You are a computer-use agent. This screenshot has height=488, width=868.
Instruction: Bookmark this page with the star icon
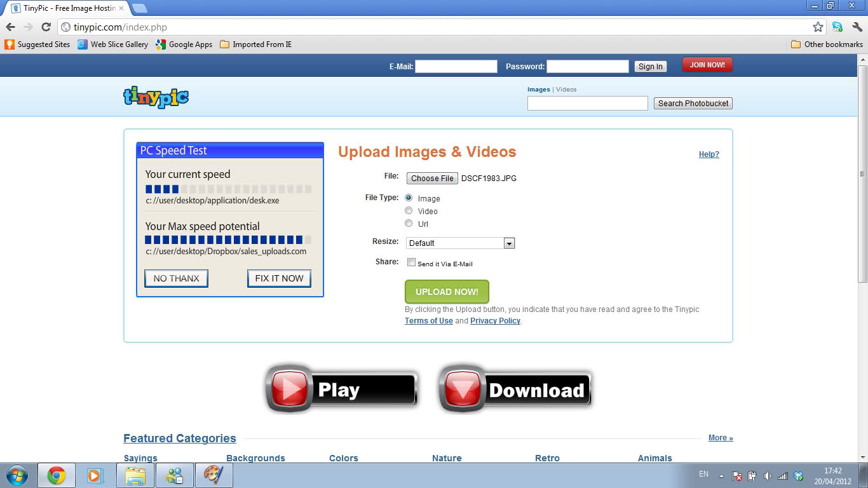(818, 27)
